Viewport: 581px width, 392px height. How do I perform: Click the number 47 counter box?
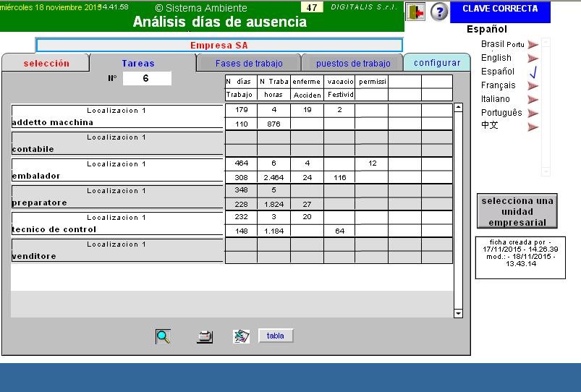click(312, 7)
